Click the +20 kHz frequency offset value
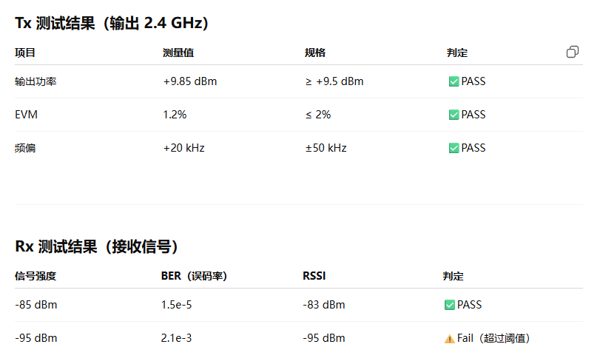This screenshot has height=364, width=600. [183, 148]
